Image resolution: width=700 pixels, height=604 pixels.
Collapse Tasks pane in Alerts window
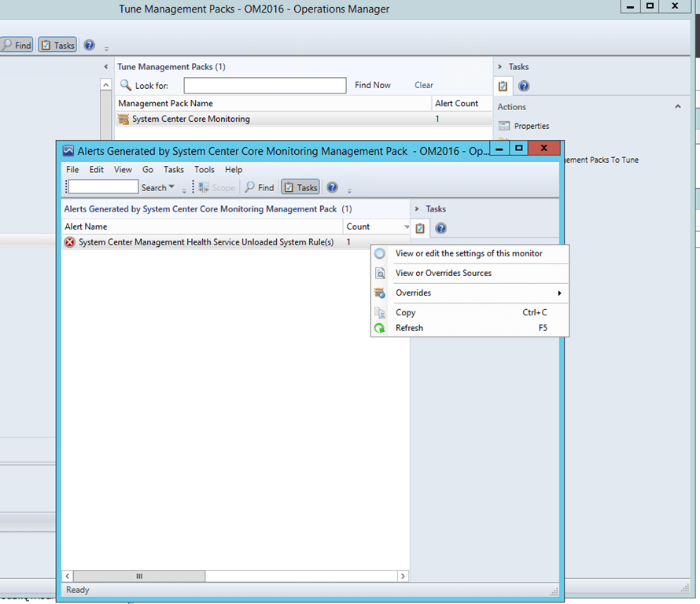click(417, 209)
